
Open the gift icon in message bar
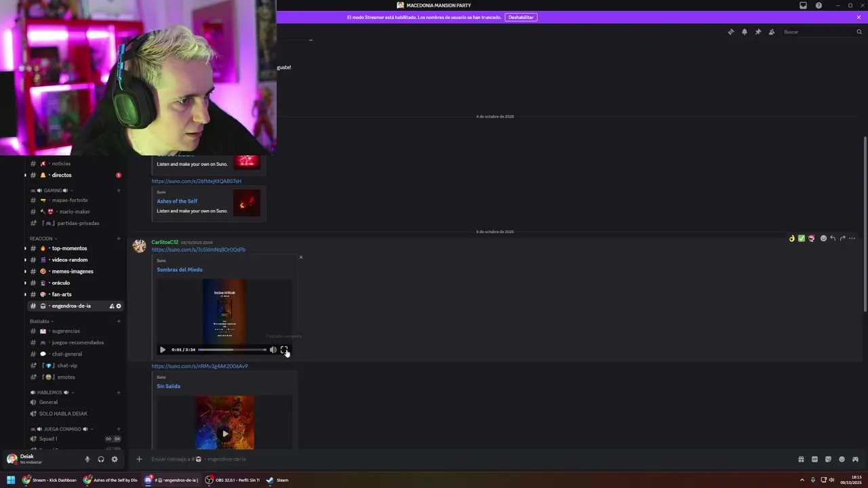[x=801, y=459]
